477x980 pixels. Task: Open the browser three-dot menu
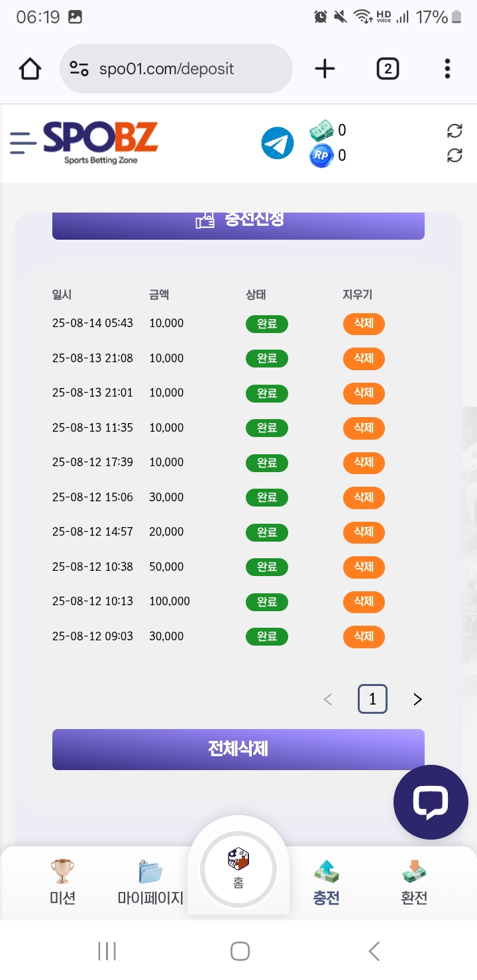click(447, 69)
